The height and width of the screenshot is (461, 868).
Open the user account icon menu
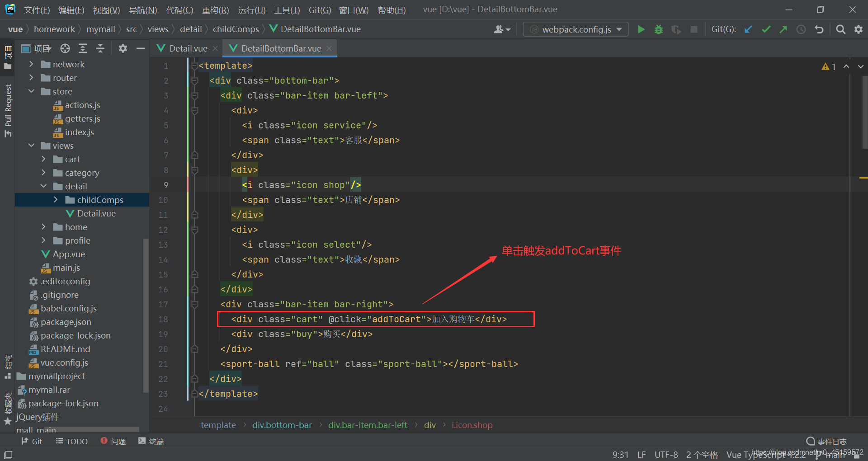pyautogui.click(x=502, y=29)
